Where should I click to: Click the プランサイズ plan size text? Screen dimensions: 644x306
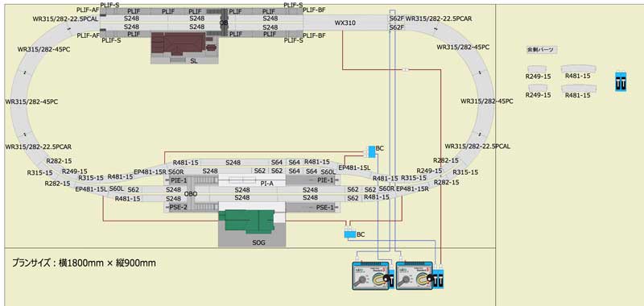point(84,263)
